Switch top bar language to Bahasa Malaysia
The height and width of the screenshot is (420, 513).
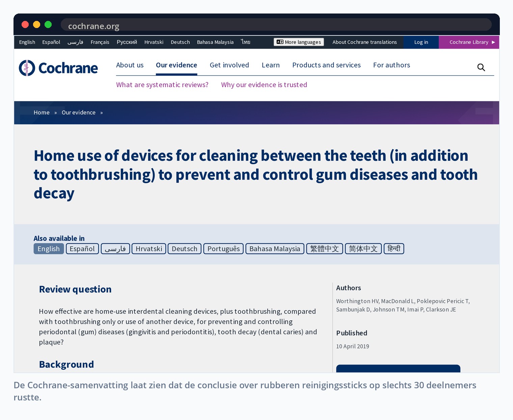coord(215,42)
